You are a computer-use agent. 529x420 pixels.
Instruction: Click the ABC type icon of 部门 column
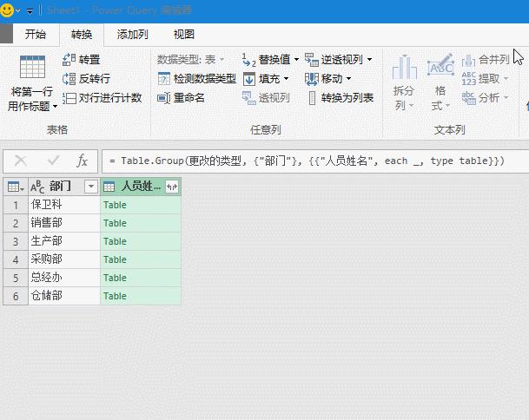click(37, 187)
